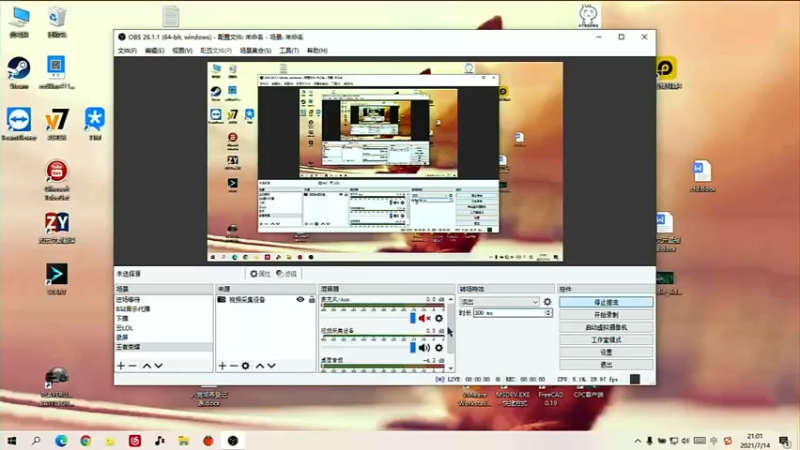This screenshot has height=450, width=800.
Task: Toggle visibility eye of 视频采集设备 source
Action: click(x=301, y=299)
